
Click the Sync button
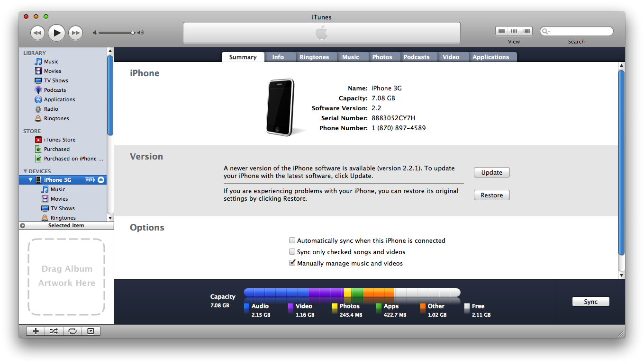591,302
